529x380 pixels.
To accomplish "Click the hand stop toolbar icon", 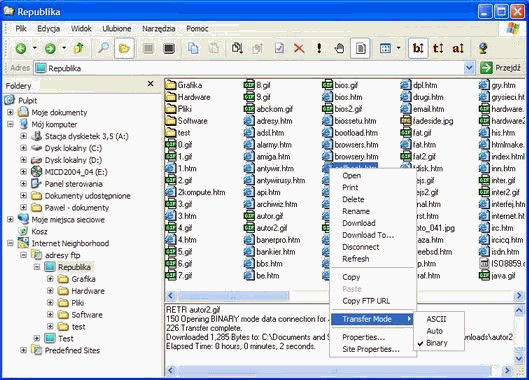I will click(x=339, y=48).
